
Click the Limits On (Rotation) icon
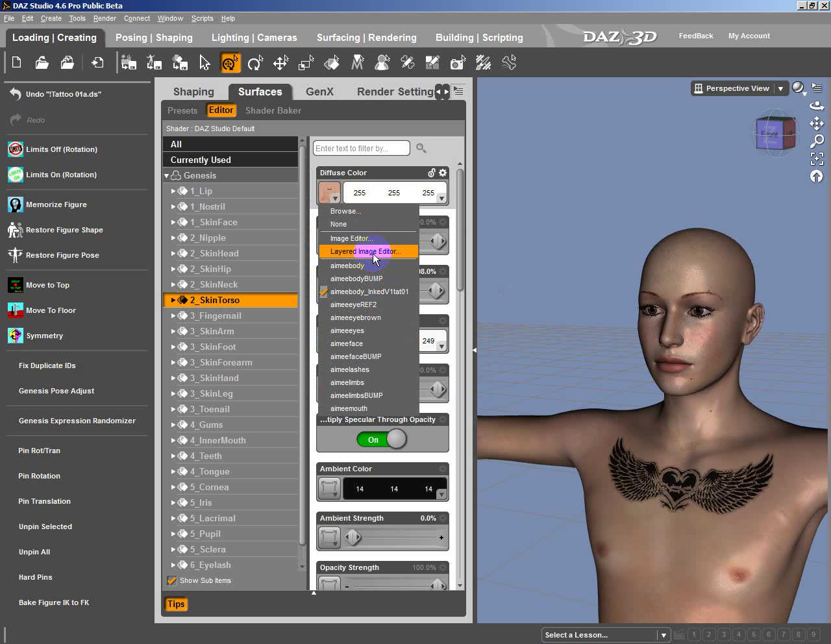pos(16,175)
